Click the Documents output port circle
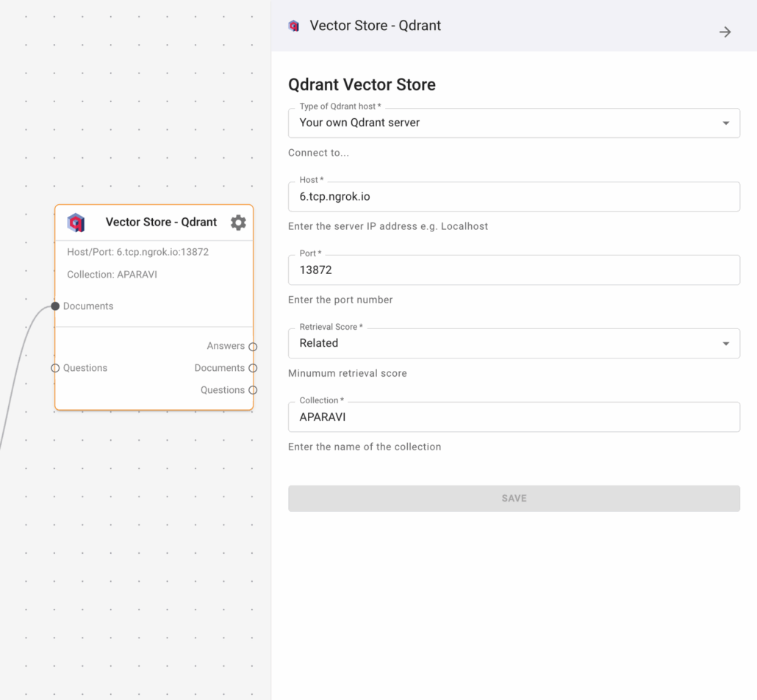This screenshot has width=757, height=700. pyautogui.click(x=253, y=368)
